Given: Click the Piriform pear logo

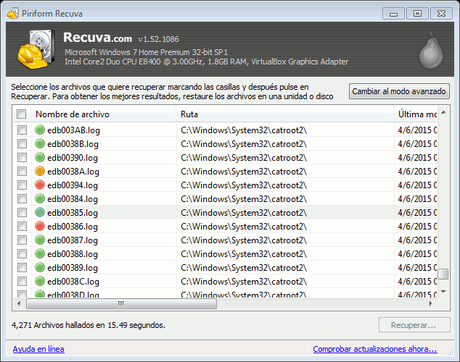Looking at the screenshot, I should 431,50.
